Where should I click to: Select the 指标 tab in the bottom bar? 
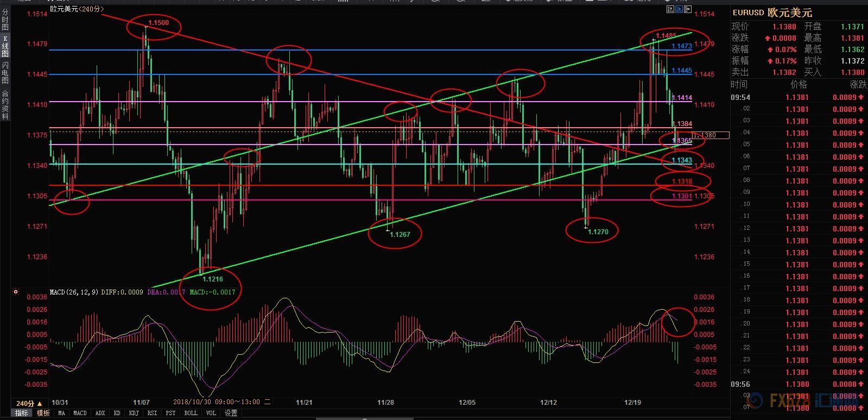[22, 413]
